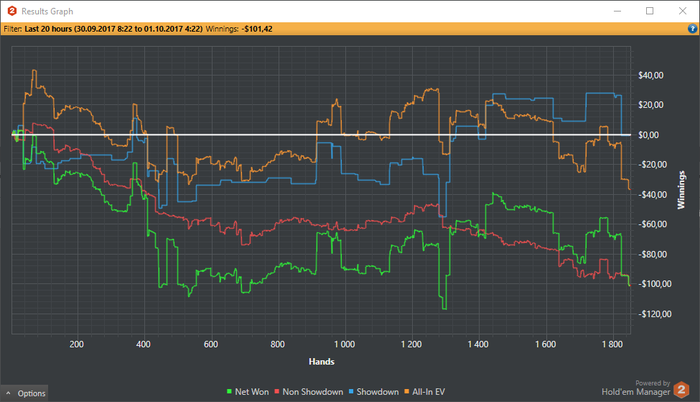The image size is (700, 402).
Task: Open the blue help icon in filter bar
Action: [692, 29]
